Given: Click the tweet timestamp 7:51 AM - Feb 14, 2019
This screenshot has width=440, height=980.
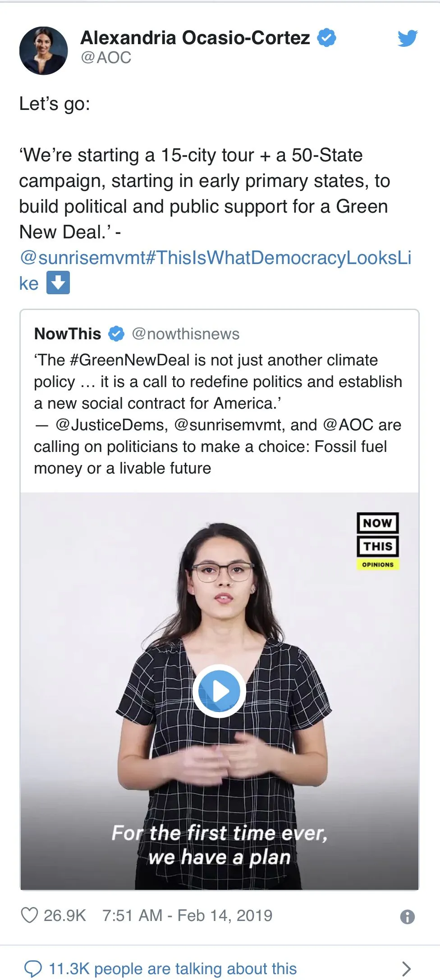Looking at the screenshot, I should [x=187, y=915].
